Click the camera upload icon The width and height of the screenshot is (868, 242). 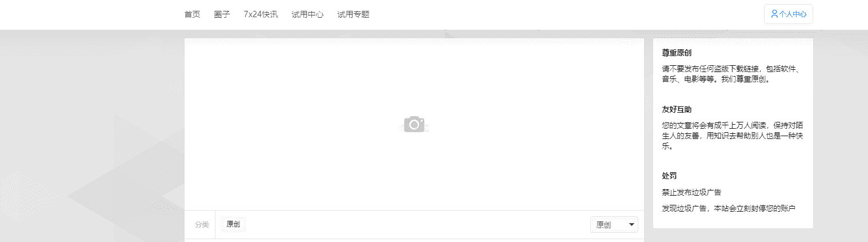pos(414,124)
